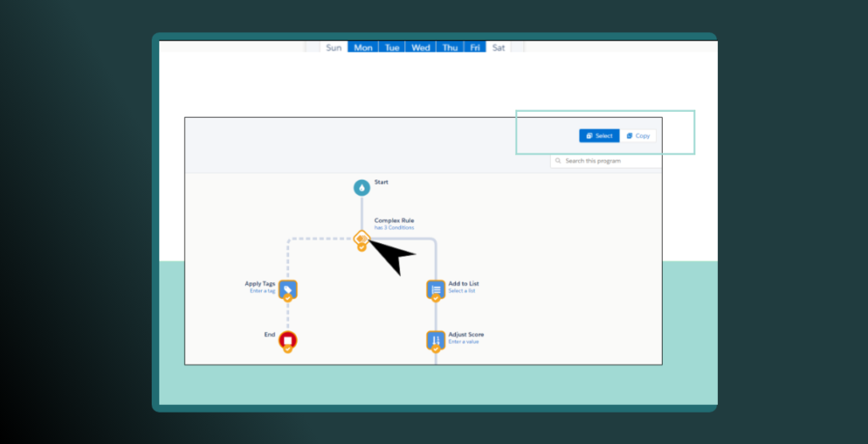Click the Apply Tags action icon
Viewport: 868px width, 444px height.
tap(287, 290)
